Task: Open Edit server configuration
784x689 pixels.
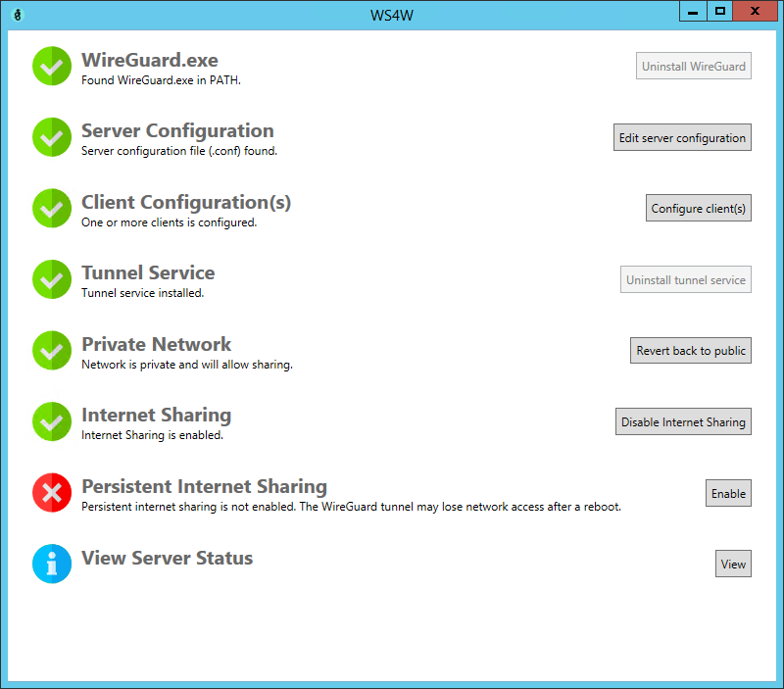Action: point(682,137)
